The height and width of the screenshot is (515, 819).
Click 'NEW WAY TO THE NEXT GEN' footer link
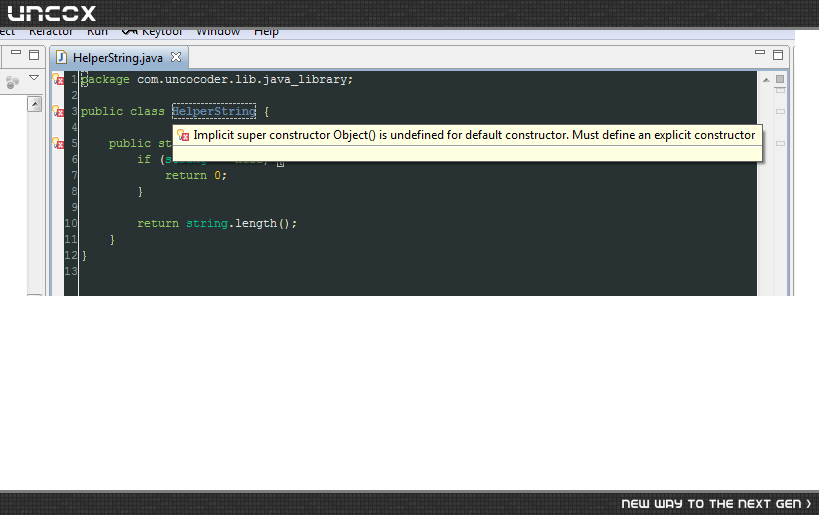coord(716,504)
